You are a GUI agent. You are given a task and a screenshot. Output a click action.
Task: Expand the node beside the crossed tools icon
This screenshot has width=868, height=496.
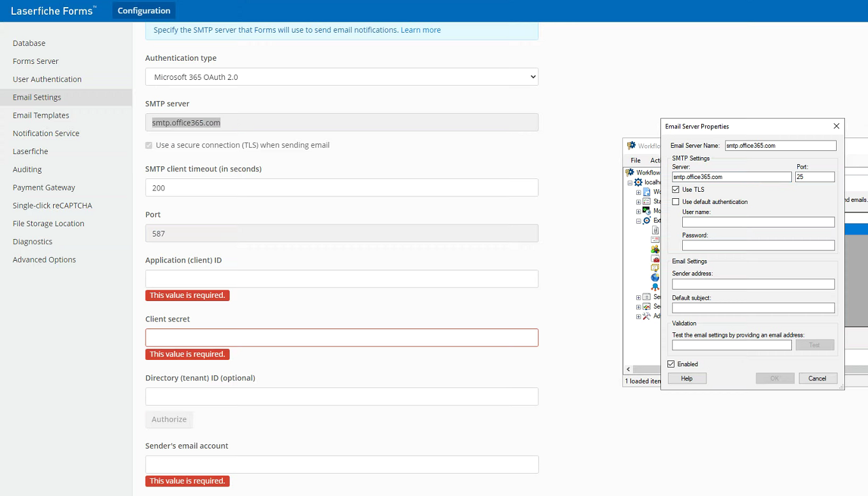click(x=638, y=316)
